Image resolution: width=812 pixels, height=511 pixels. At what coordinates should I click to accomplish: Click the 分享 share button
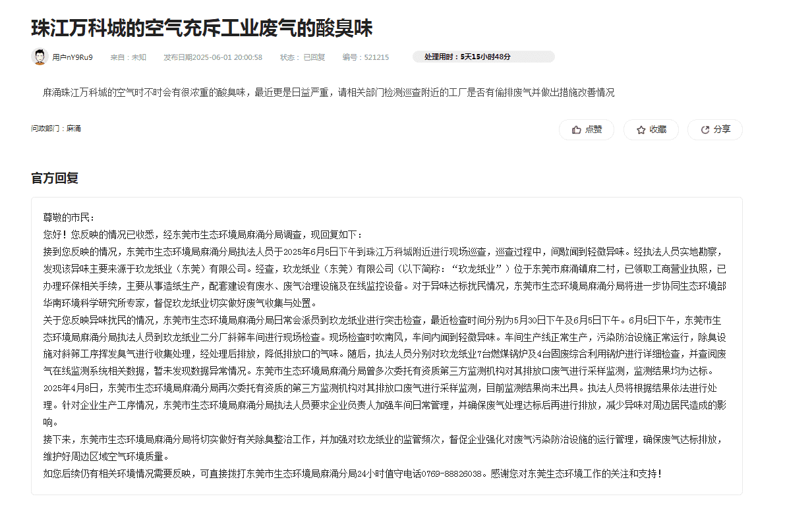pos(715,130)
